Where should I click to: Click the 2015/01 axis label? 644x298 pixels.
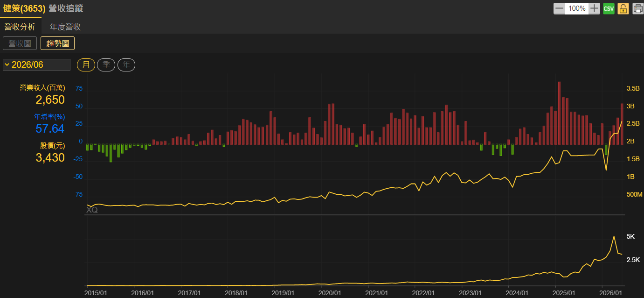[x=97, y=293]
